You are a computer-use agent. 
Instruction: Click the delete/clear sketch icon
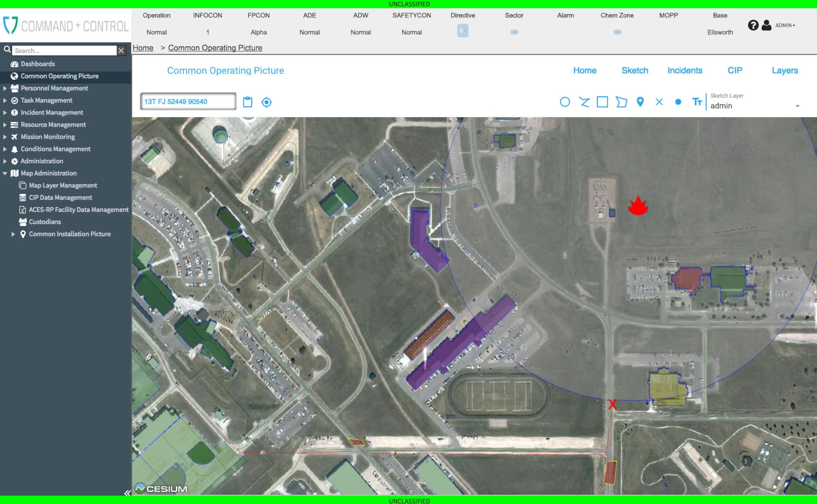click(x=658, y=102)
